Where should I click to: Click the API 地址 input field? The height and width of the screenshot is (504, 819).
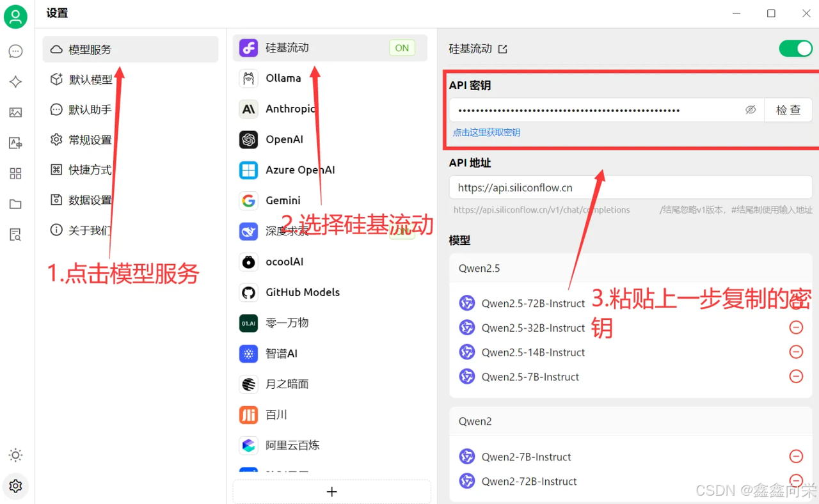coord(631,188)
